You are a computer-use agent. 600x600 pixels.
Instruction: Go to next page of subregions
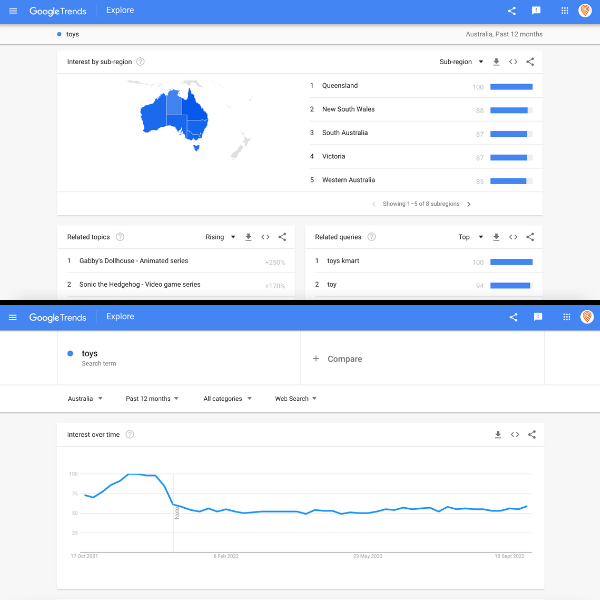coord(469,204)
